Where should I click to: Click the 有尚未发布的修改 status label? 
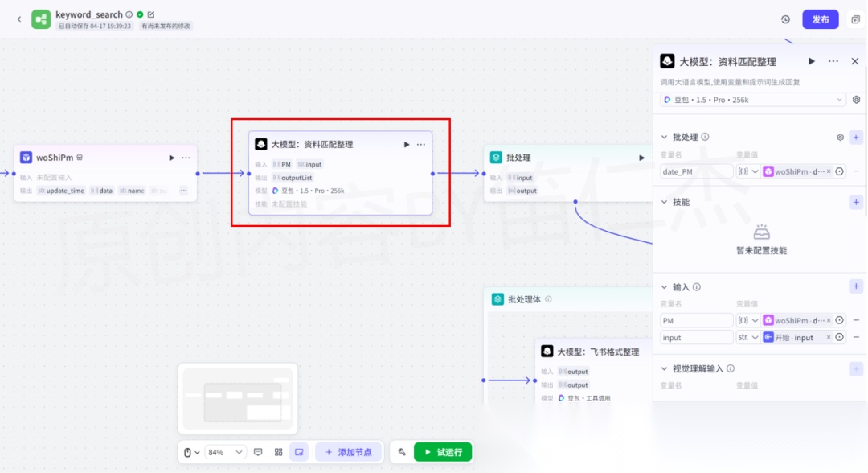coord(166,26)
